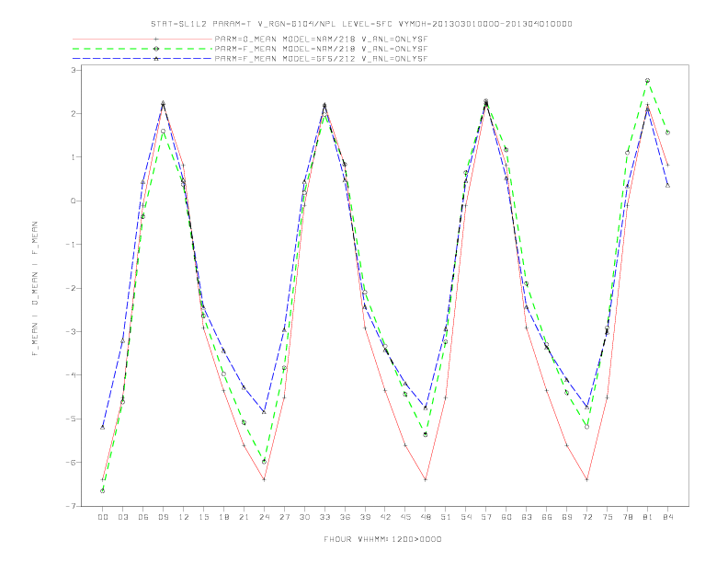The image size is (728, 563).
Task: Select the green PARM=F_MEAN MODEL=NAM/218 legend label
Action: tap(321, 49)
